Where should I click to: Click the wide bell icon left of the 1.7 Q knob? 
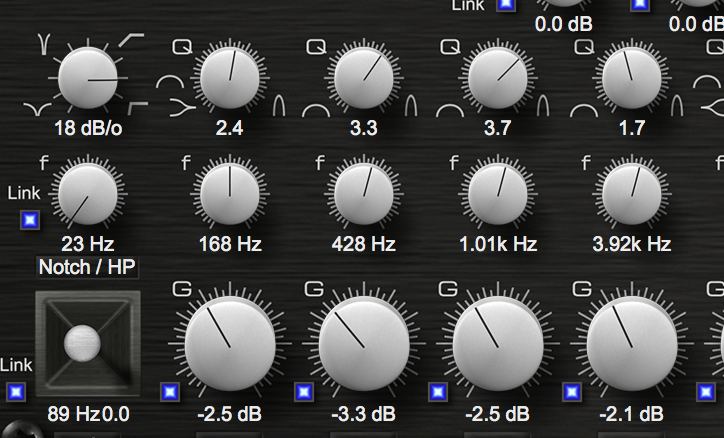(584, 110)
